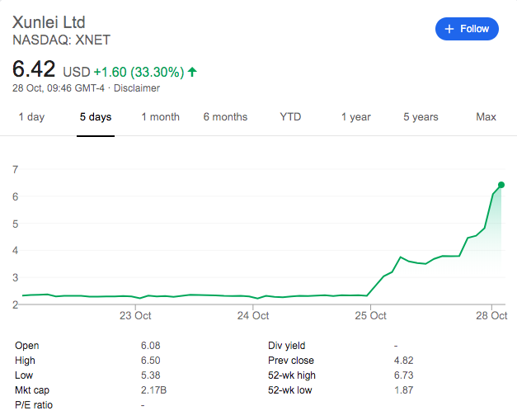517x420 pixels.
Task: Click the Xunlei Ltd company title
Action: [49, 22]
